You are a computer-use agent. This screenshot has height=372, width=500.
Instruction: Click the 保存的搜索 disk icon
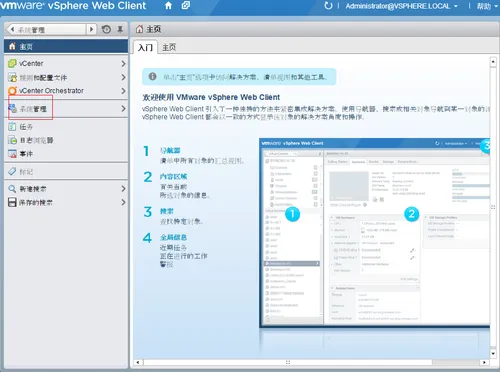tap(12, 202)
